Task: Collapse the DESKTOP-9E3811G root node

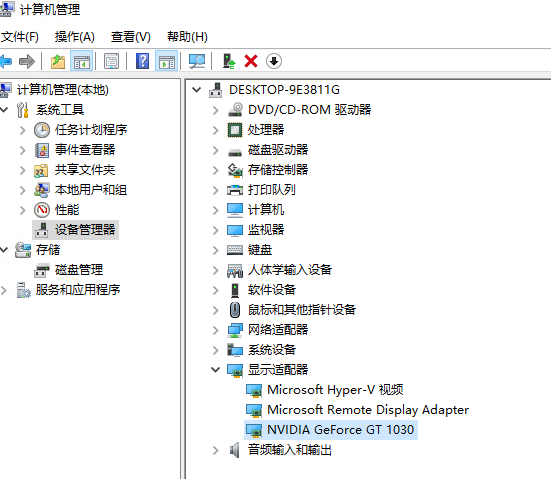Action: point(196,90)
